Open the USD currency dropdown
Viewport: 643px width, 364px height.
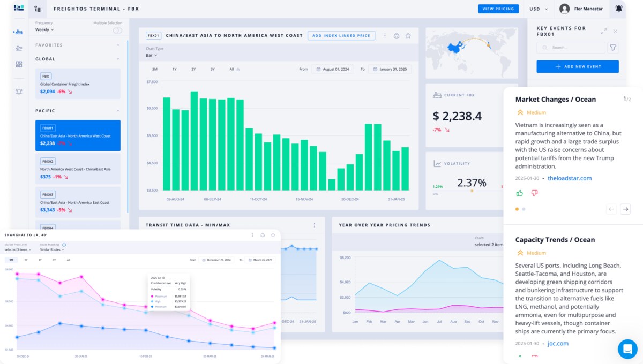(539, 9)
